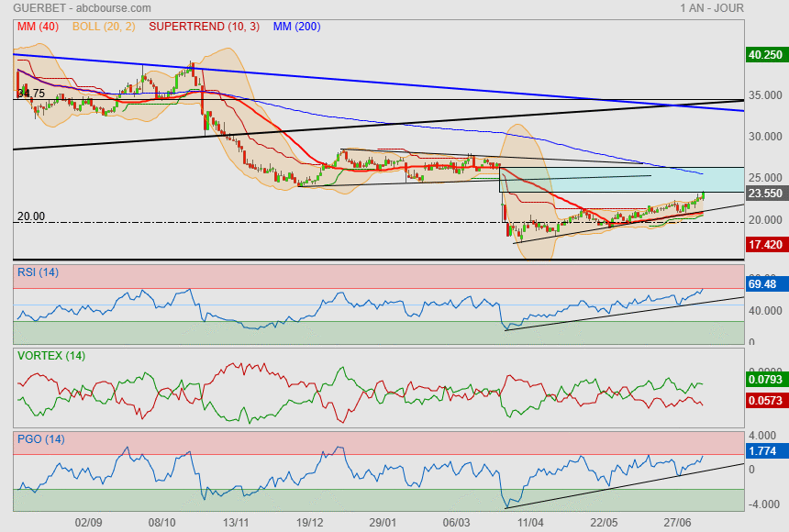
Task: Click the 02/09 date on time axis
Action: click(x=88, y=521)
